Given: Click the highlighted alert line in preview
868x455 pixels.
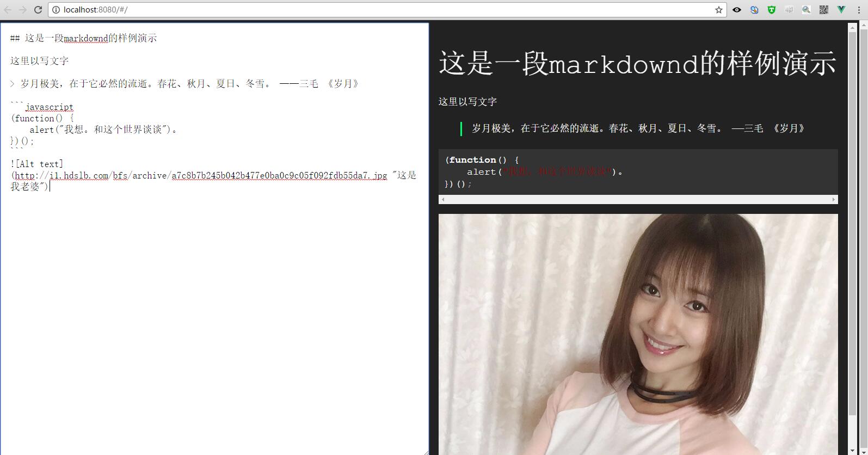Looking at the screenshot, I should point(544,172).
